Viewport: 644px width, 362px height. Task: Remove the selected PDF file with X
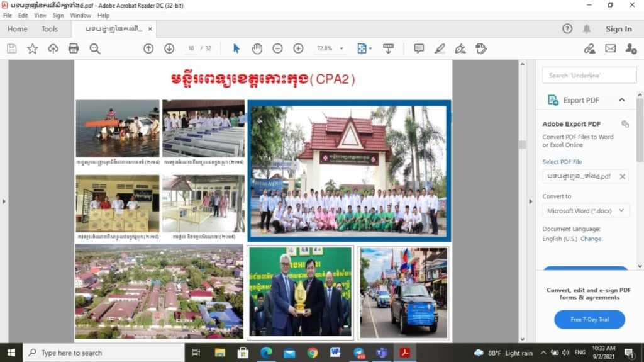click(623, 176)
